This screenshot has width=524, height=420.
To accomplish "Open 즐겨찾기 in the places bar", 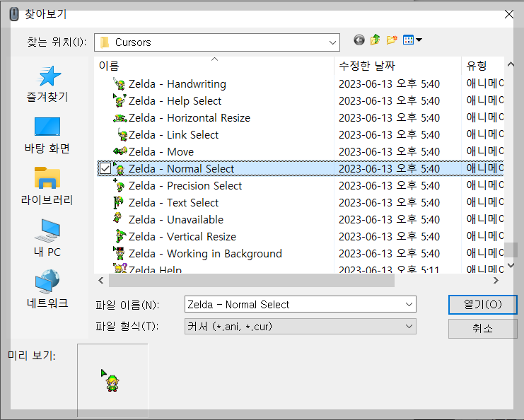I will tap(47, 84).
